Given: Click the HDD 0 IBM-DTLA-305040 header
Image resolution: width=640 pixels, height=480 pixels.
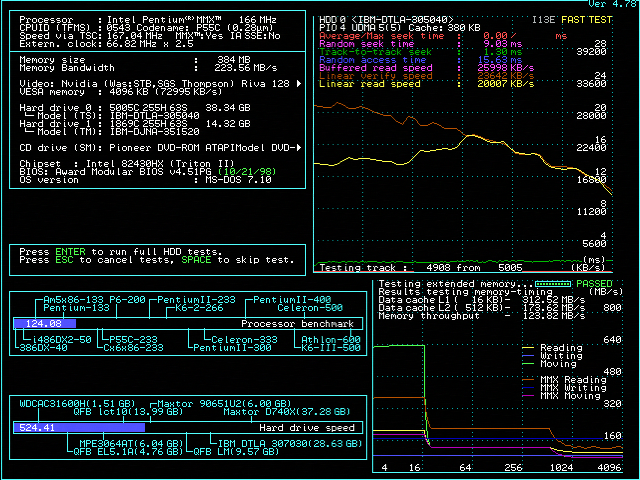Looking at the screenshot, I should (386, 20).
